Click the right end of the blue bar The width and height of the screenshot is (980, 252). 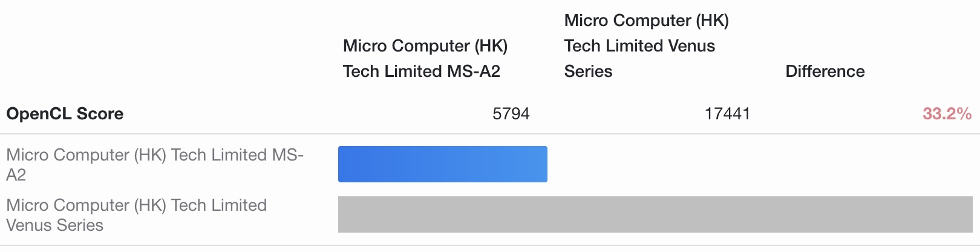click(x=542, y=164)
